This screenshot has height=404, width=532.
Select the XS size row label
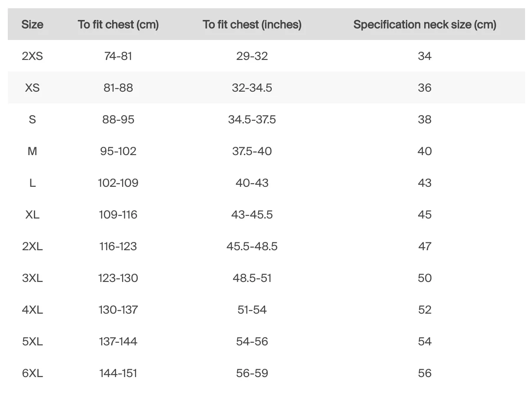point(32,88)
